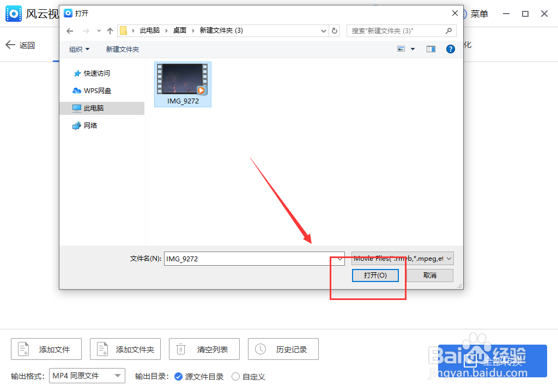Select 此电脑 in the navigation pane

(102, 108)
